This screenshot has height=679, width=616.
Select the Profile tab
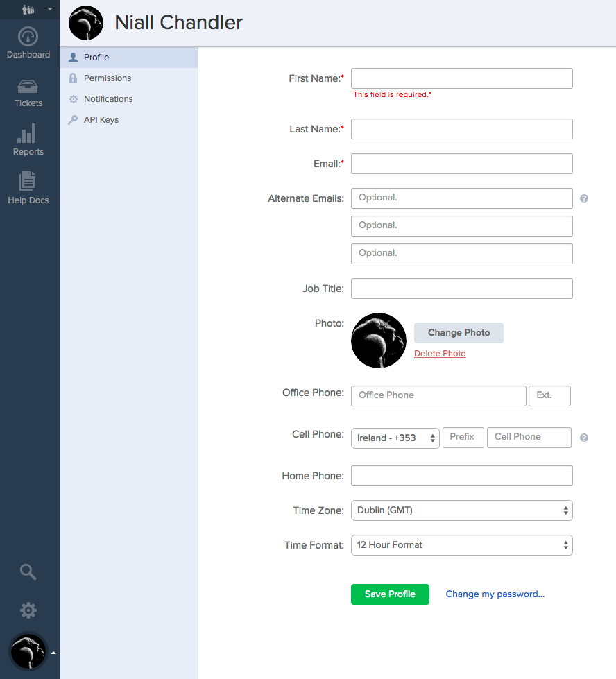[129, 57]
